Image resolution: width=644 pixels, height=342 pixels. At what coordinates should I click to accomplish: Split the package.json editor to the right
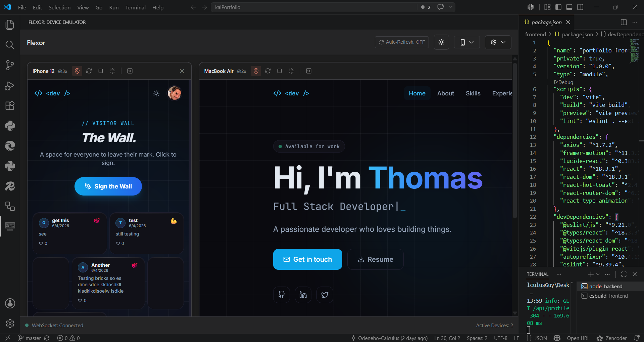click(624, 22)
